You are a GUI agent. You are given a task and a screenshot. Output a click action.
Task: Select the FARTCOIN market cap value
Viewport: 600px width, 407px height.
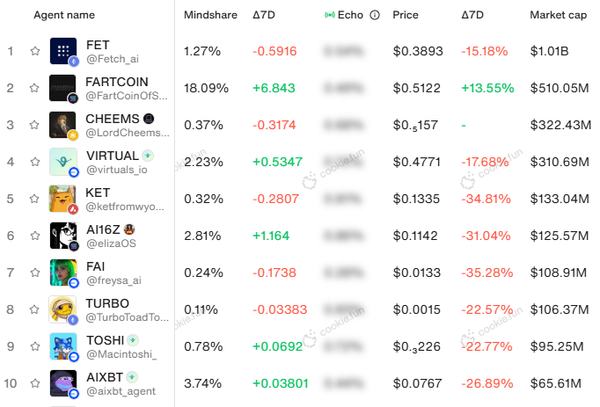[560, 88]
